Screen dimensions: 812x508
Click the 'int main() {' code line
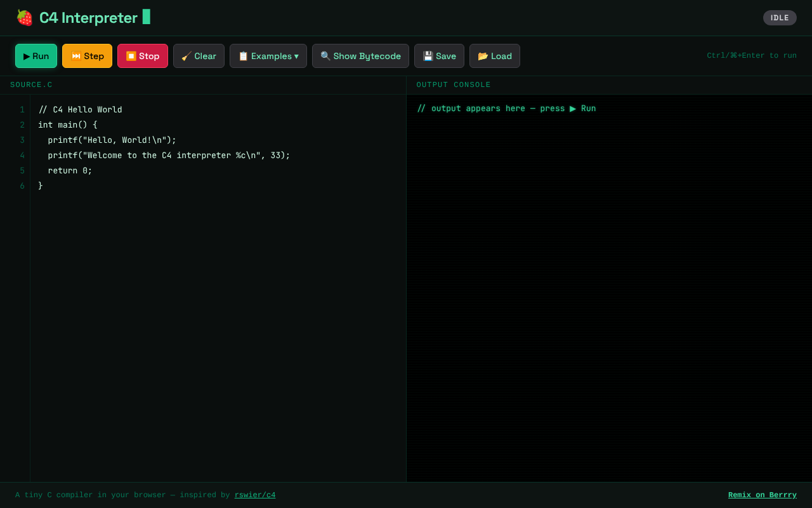[68, 125]
